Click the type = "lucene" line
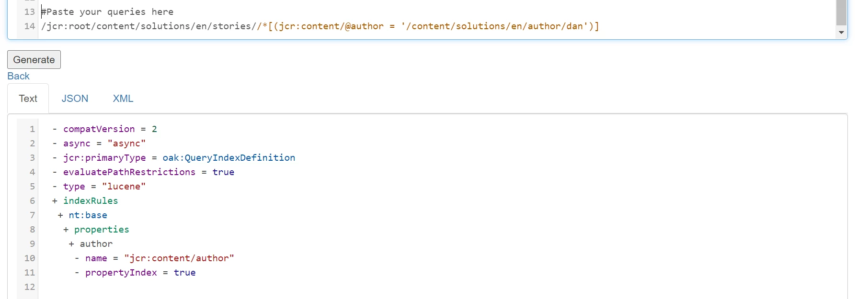 (x=99, y=187)
